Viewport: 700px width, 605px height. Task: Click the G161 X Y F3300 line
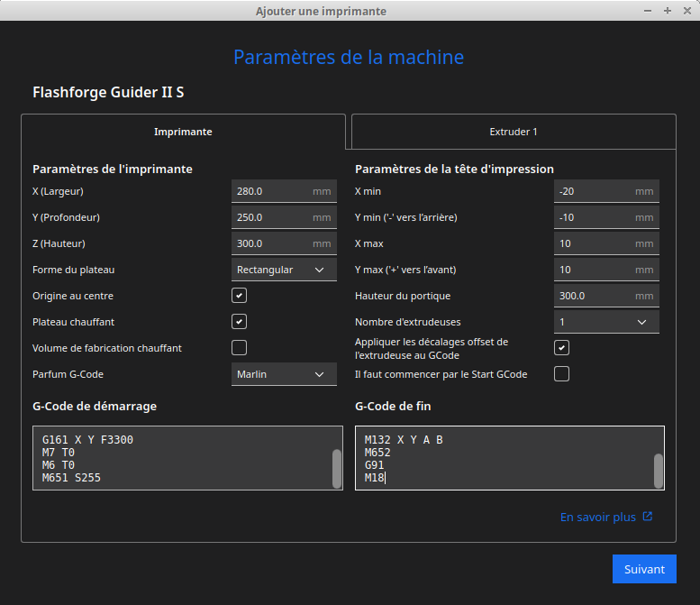coord(87,440)
